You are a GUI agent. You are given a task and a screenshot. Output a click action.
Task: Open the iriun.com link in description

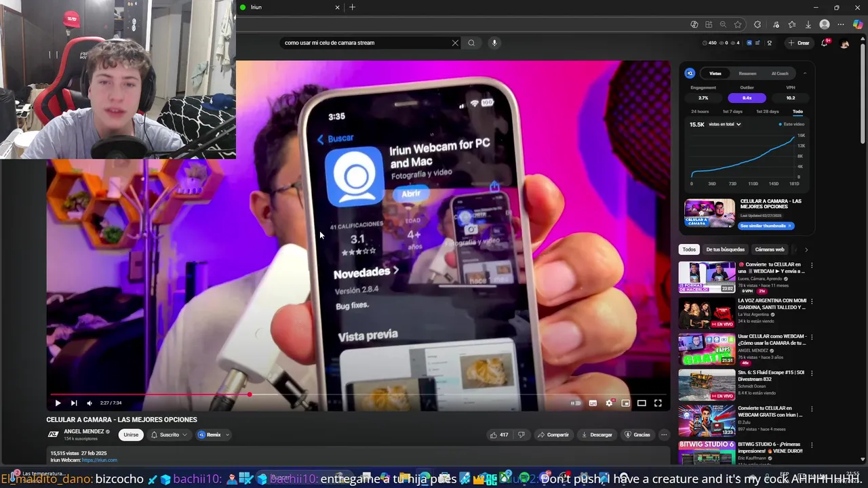99,460
